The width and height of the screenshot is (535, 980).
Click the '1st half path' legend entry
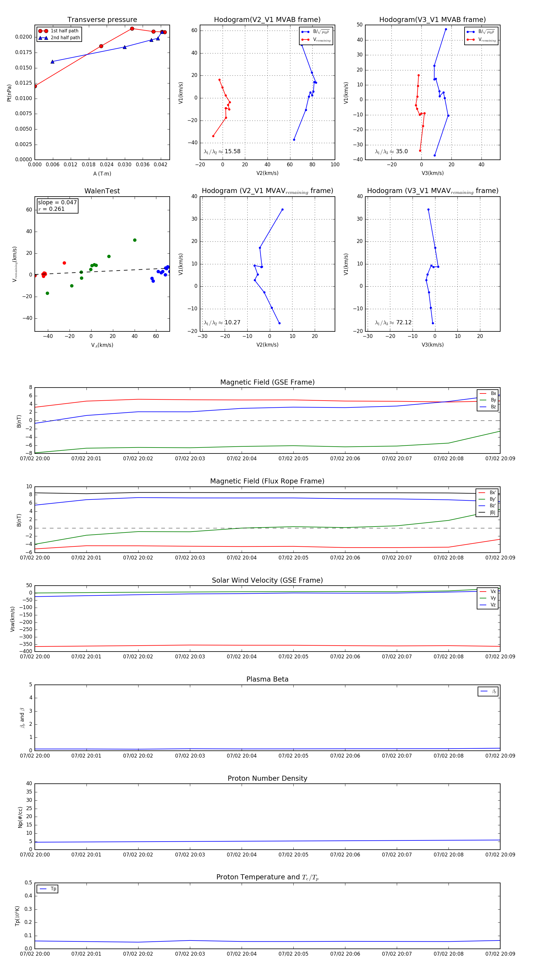click(59, 31)
